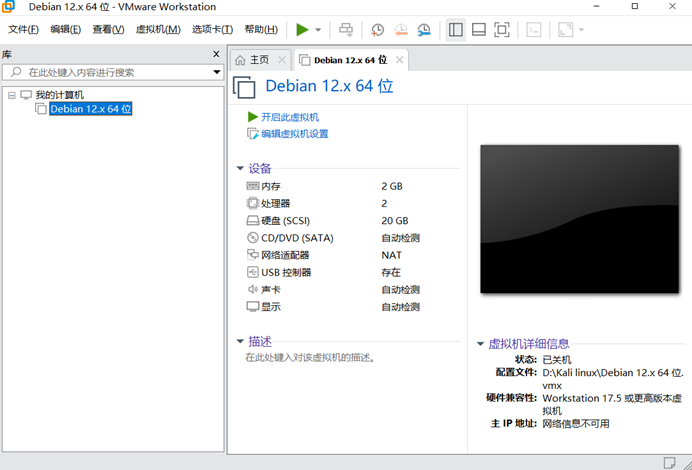
Task: Collapse the 我的计算机 tree node
Action: click(12, 95)
